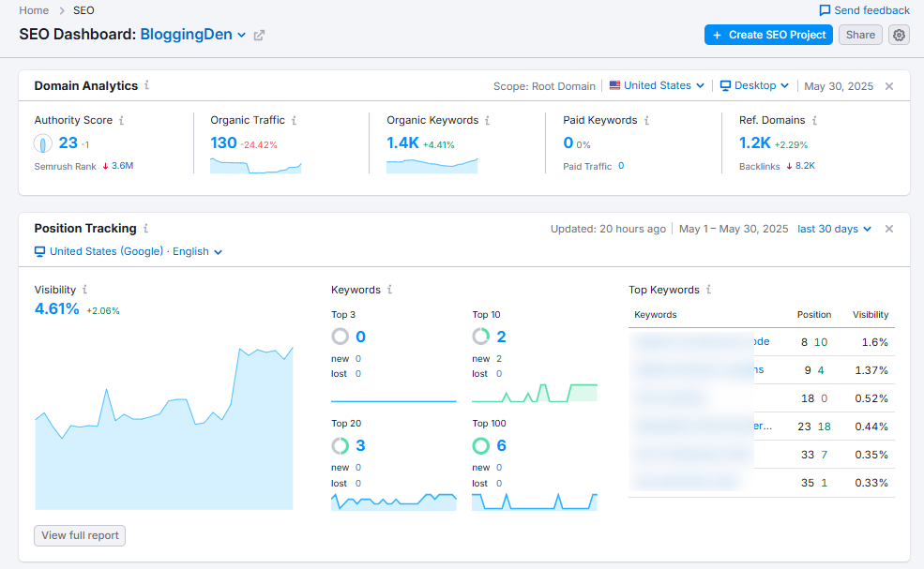Viewport: 924px width, 569px height.
Task: Click the Position Tracking info icon
Action: [x=148, y=228]
